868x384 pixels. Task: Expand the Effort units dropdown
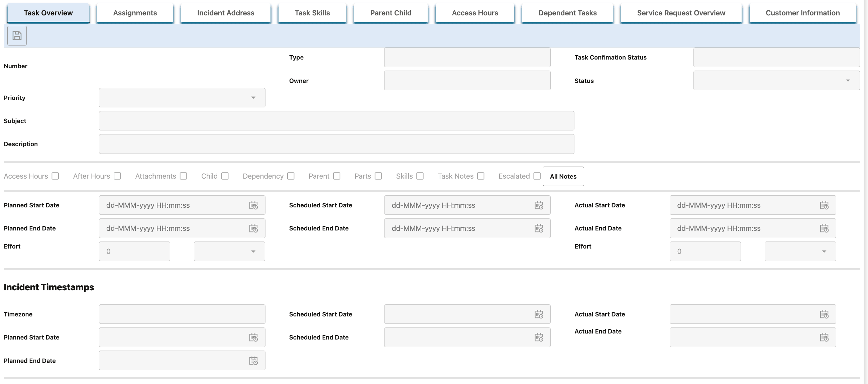pos(253,251)
